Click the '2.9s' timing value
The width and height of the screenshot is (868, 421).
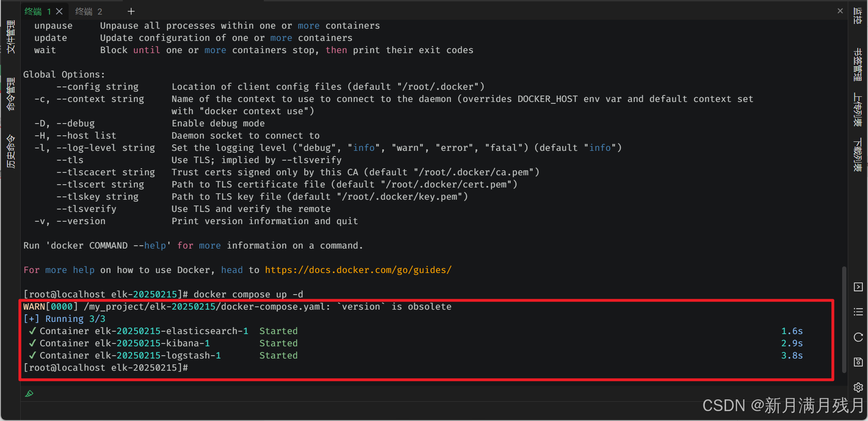pyautogui.click(x=792, y=343)
